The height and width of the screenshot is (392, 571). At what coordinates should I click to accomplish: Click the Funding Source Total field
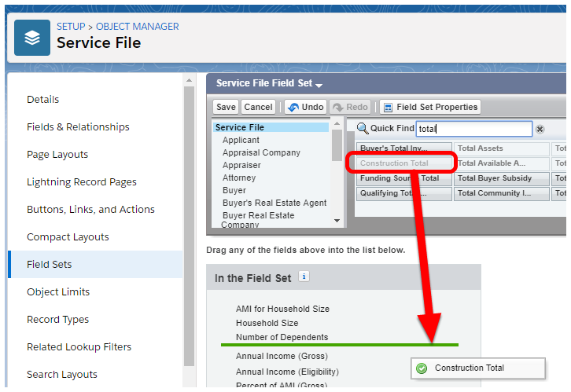404,178
